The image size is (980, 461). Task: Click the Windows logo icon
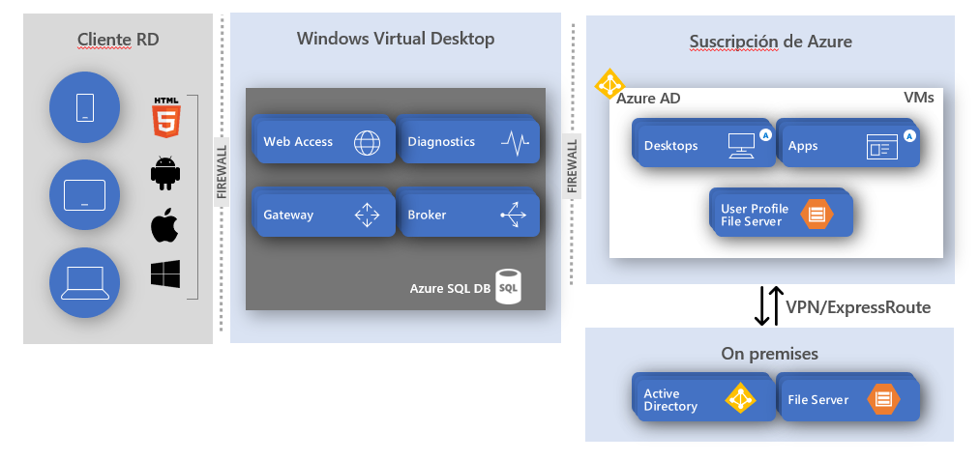165,274
